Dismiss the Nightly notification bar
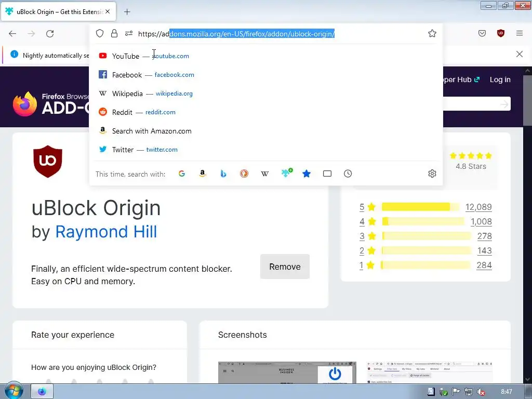 pyautogui.click(x=519, y=54)
